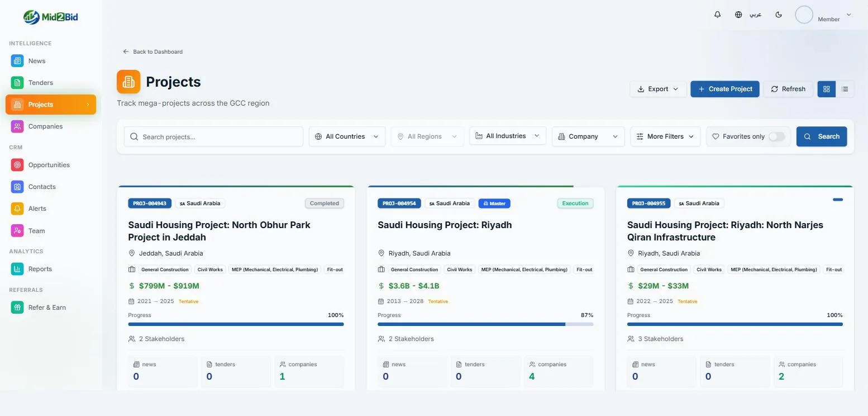Screen dimensions: 868x416
Task: Open Alerts in the sidebar
Action: tap(51, 209)
